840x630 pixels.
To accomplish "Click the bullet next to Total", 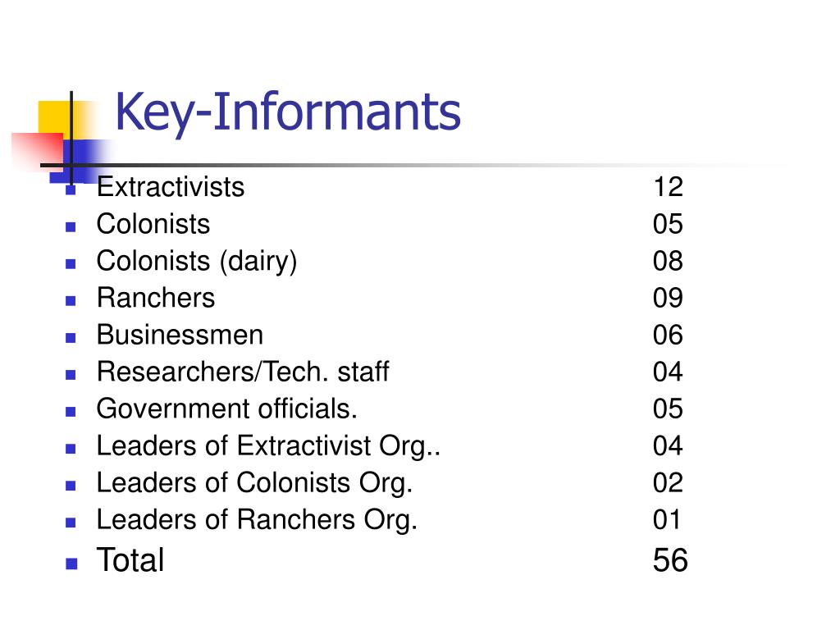I will (x=71, y=564).
